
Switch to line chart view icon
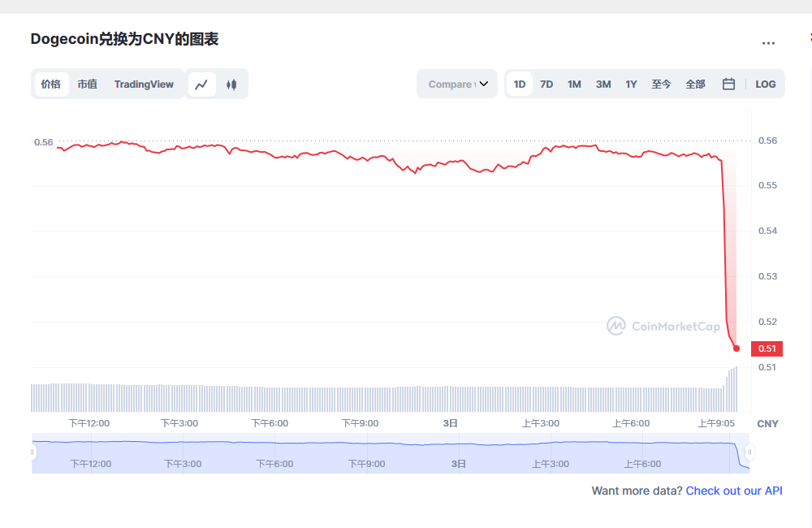(201, 84)
